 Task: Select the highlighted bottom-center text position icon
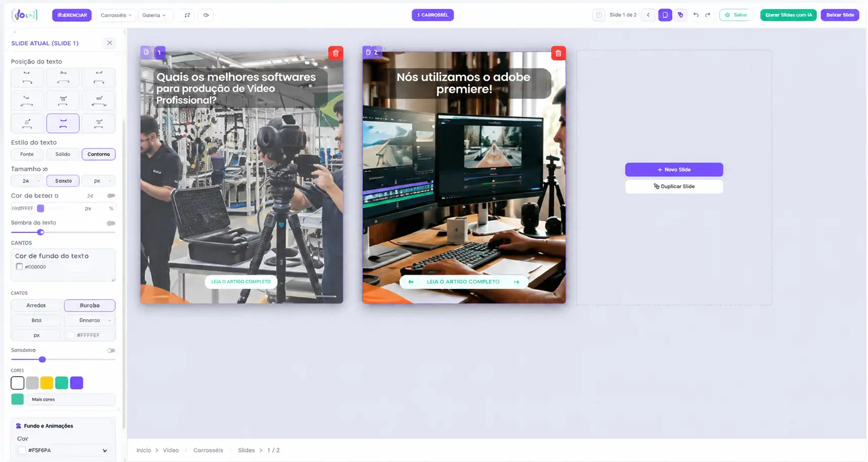coord(63,123)
